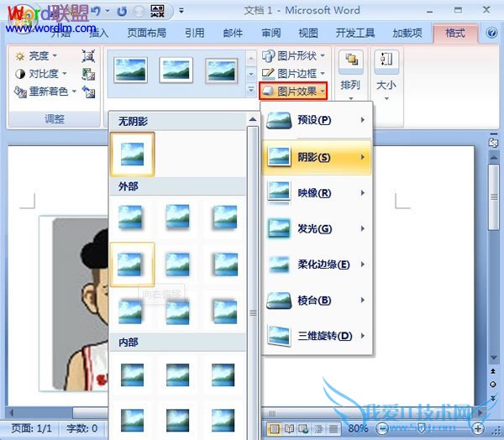Open Soft Edges (柔化边缘) submenu

[317, 265]
